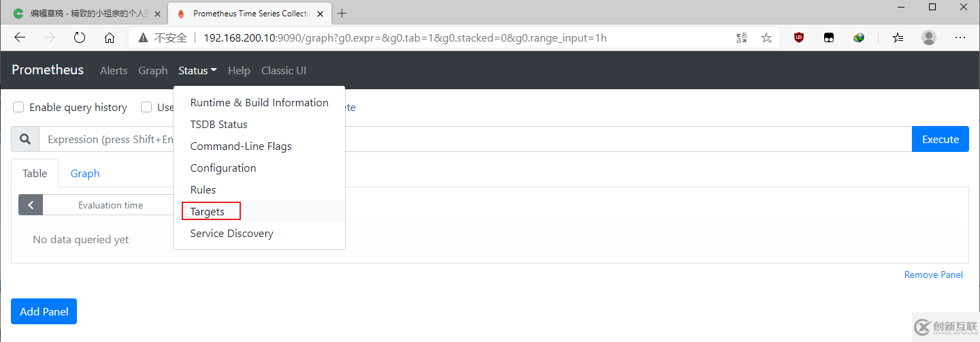Click the Prometheus brand logo text

click(48, 70)
